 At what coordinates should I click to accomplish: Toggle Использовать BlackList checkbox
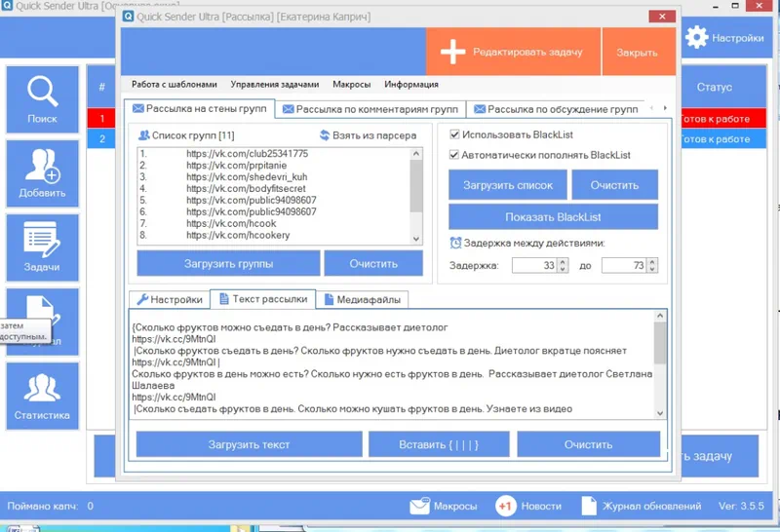click(x=454, y=134)
